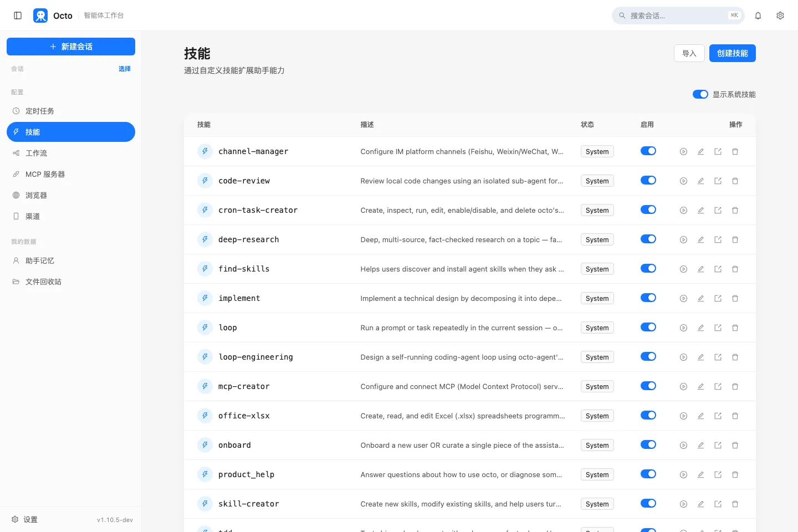
Task: Open the 渠道 sidebar item
Action: [x=71, y=216]
